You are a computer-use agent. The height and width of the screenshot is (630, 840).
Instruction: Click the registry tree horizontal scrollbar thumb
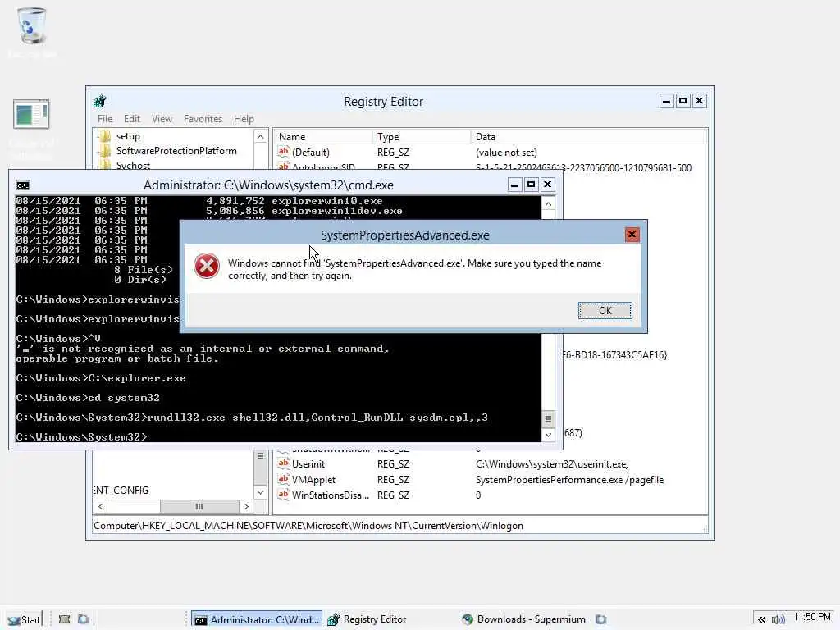point(199,506)
